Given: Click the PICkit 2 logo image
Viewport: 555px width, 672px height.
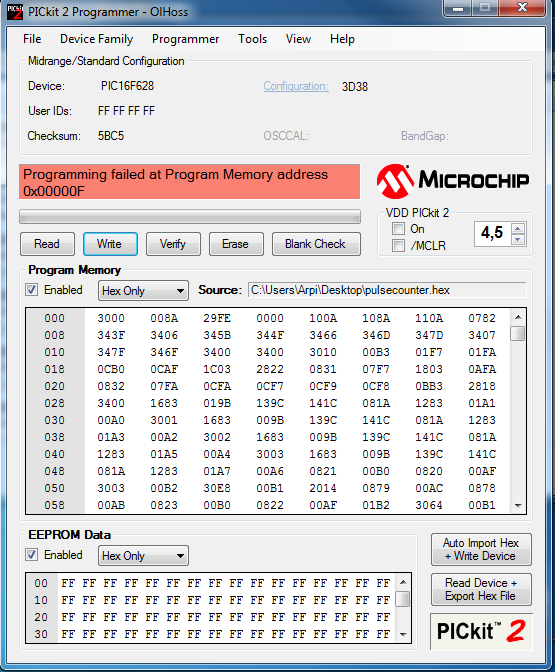Looking at the screenshot, I should pyautogui.click(x=481, y=631).
